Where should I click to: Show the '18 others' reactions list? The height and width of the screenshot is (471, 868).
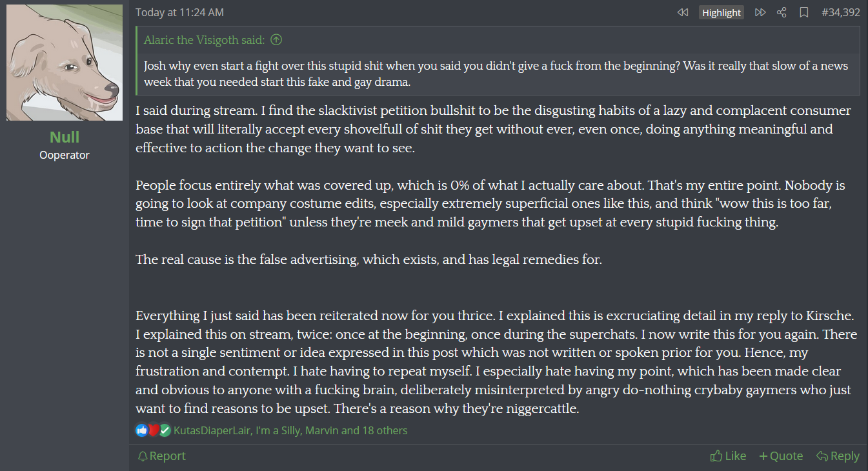click(385, 430)
